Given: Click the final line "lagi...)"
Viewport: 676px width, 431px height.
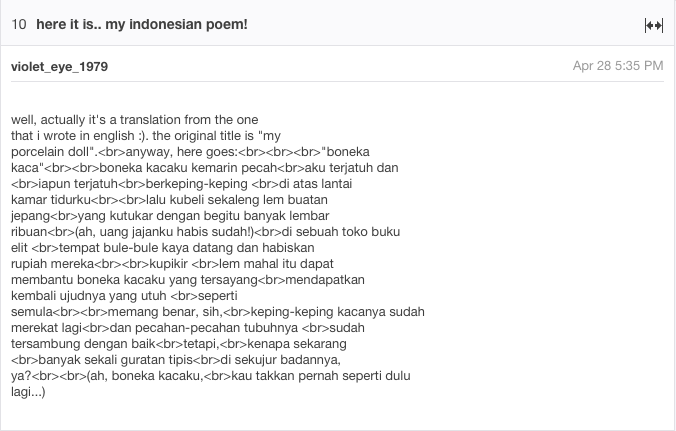Looking at the screenshot, I should (28, 391).
